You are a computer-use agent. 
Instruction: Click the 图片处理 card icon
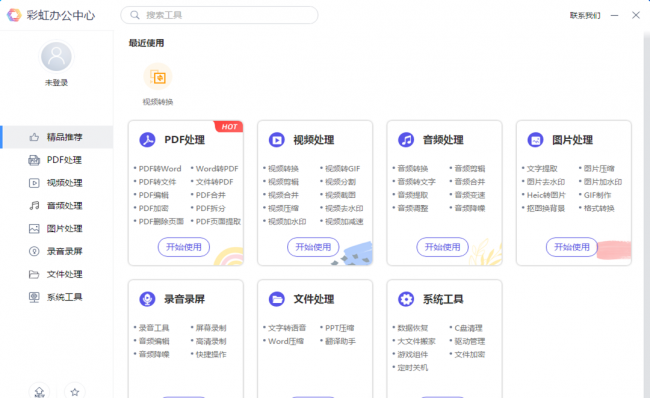(x=535, y=140)
